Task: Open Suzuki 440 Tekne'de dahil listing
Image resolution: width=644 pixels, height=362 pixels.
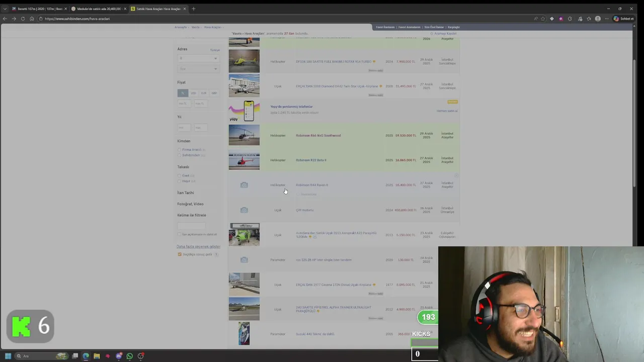Action: 315,334
